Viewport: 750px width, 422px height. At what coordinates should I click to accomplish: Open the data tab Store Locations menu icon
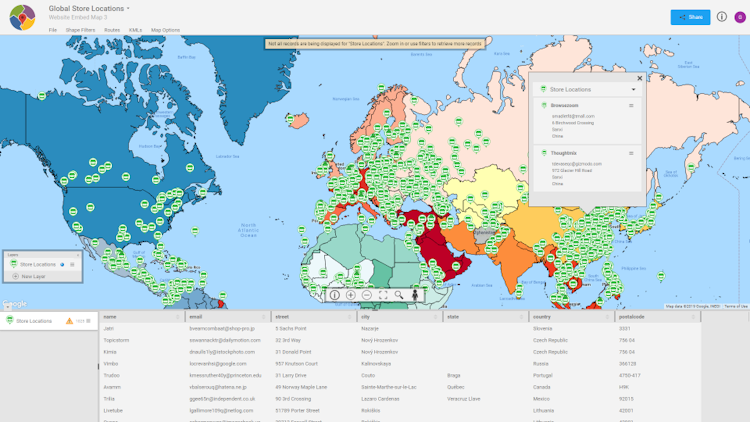(x=88, y=321)
